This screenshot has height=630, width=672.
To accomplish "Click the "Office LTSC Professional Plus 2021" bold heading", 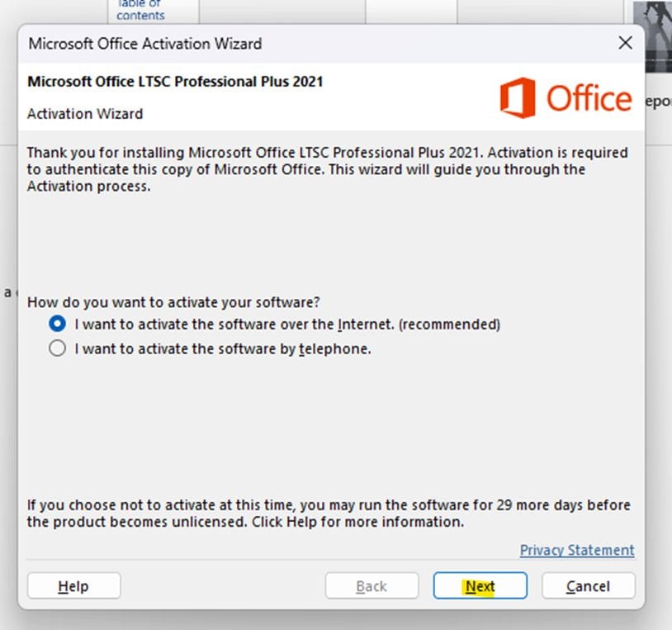I will coord(175,82).
